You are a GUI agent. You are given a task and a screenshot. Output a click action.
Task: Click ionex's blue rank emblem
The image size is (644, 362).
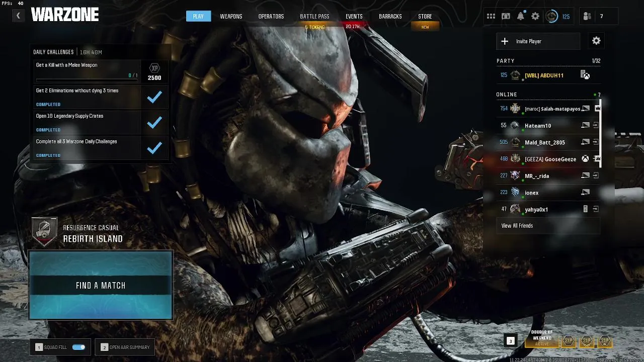[515, 192]
